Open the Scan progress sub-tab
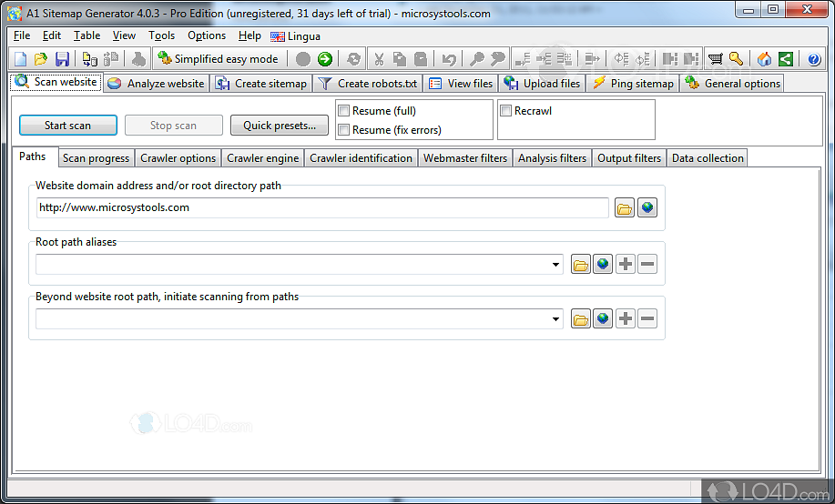Viewport: 835px width, 504px height. point(96,158)
